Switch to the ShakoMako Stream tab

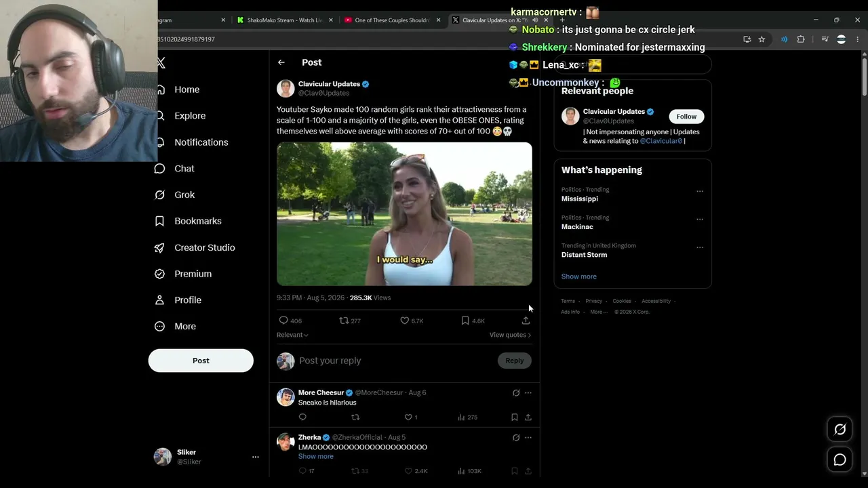coord(284,20)
